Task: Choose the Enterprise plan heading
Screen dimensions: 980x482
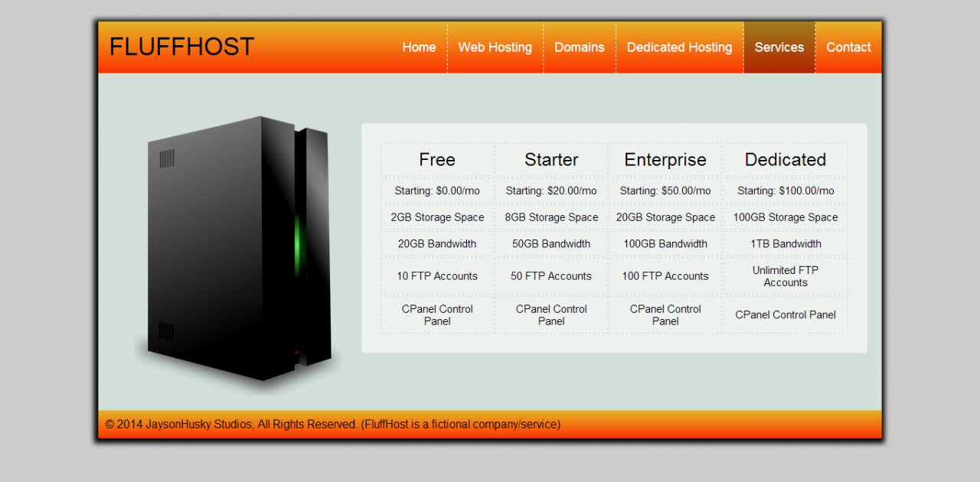Action: [x=665, y=160]
